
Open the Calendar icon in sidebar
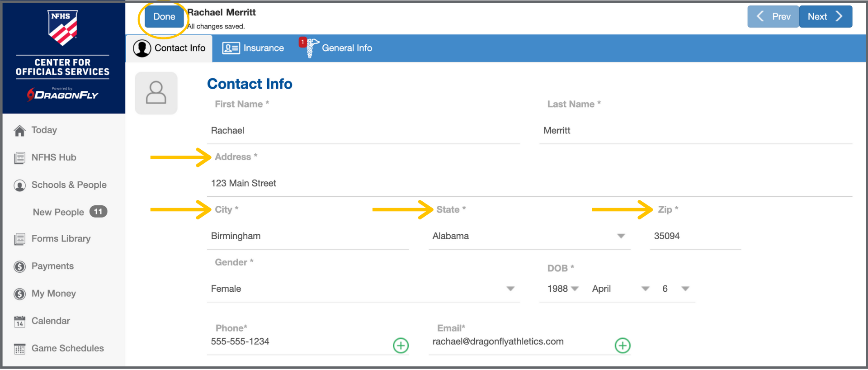pos(19,322)
